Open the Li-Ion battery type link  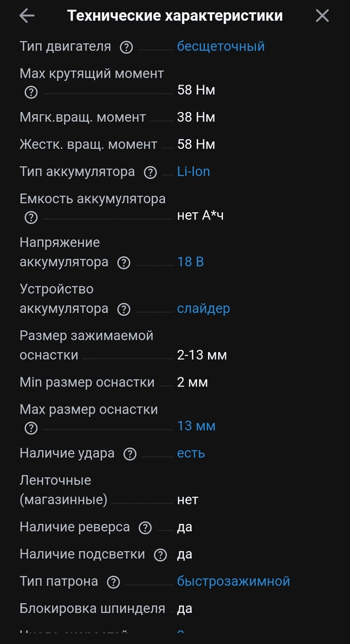[194, 171]
